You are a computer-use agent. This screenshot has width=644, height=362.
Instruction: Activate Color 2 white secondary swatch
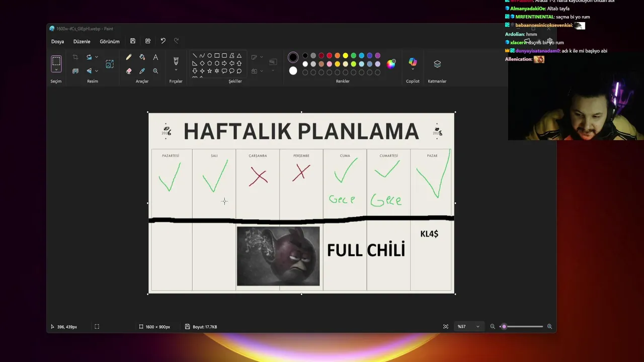(x=293, y=71)
